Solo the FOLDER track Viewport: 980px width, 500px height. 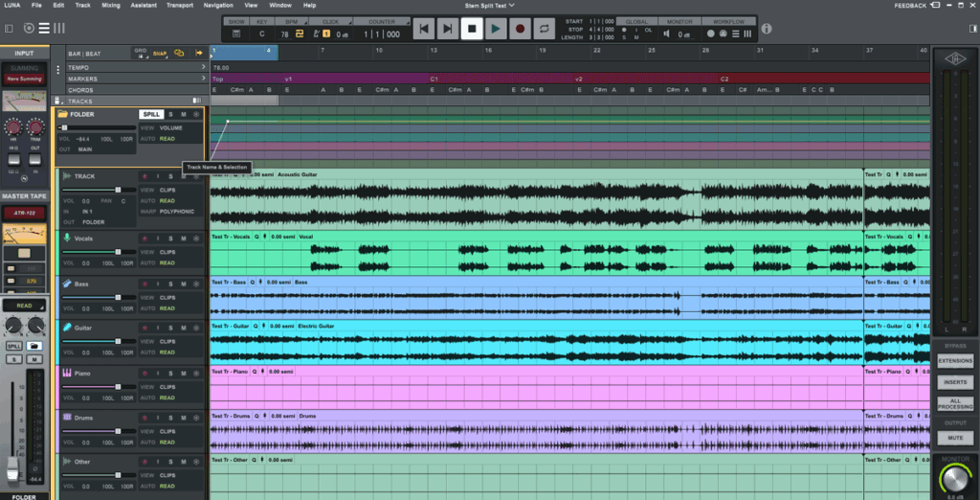[170, 114]
